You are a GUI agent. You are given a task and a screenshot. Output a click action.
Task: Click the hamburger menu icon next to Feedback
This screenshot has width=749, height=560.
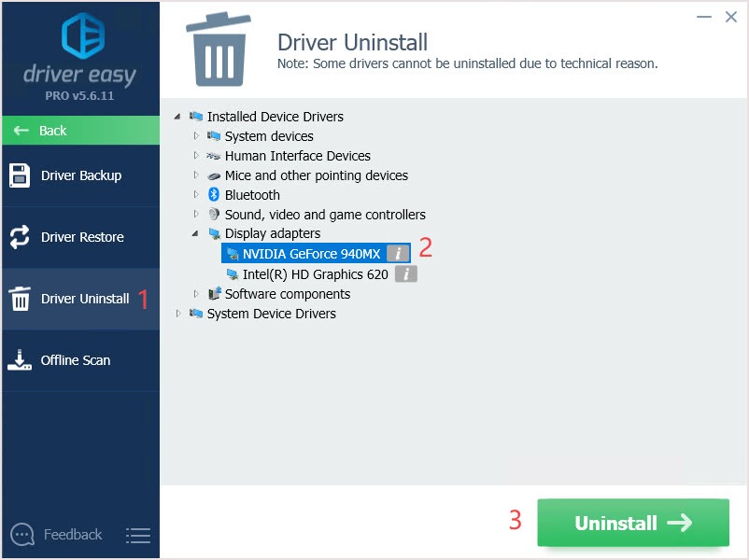click(138, 536)
